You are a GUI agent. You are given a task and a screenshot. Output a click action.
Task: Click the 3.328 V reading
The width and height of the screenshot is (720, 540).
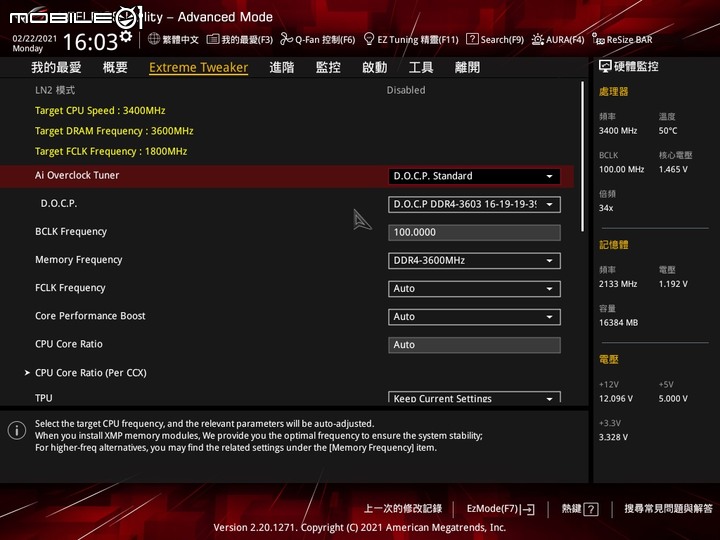[x=613, y=437]
